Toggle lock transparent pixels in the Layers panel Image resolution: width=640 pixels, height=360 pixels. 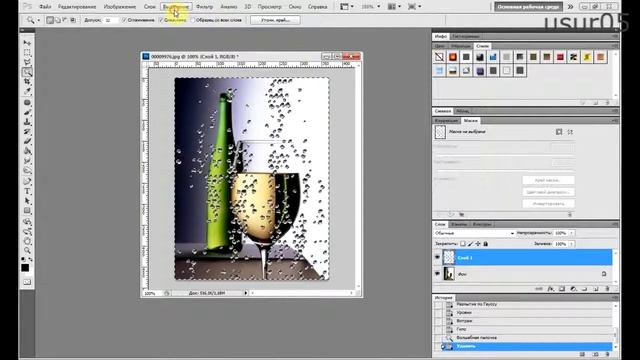(463, 244)
